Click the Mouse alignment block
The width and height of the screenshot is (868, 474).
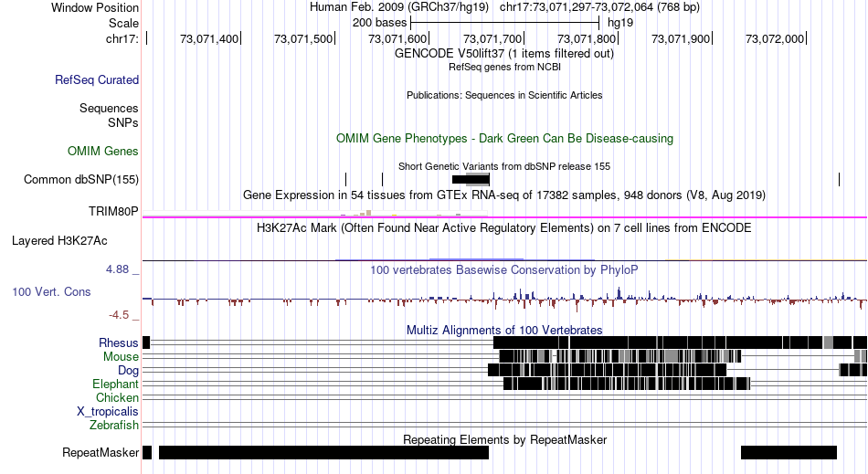(x=620, y=357)
